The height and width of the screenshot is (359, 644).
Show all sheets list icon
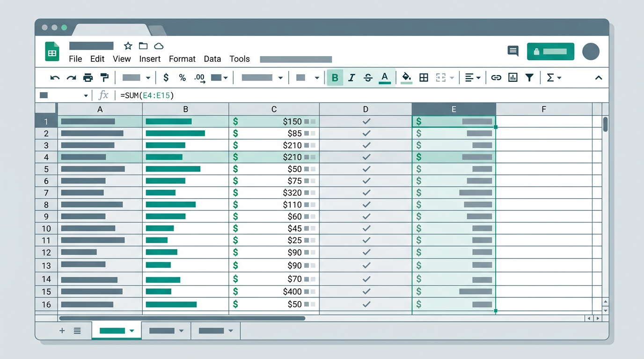coord(77,330)
